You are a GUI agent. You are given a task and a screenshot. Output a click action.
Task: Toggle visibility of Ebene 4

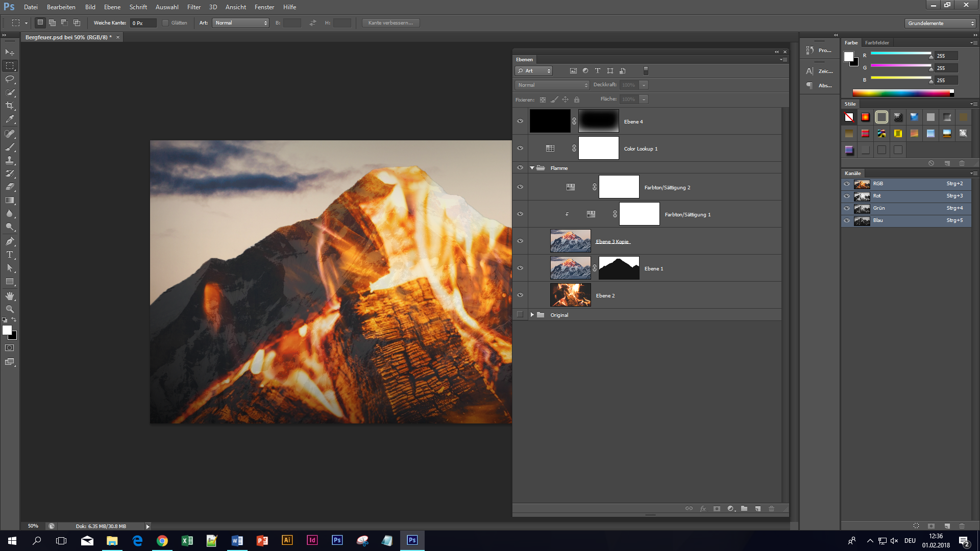520,121
